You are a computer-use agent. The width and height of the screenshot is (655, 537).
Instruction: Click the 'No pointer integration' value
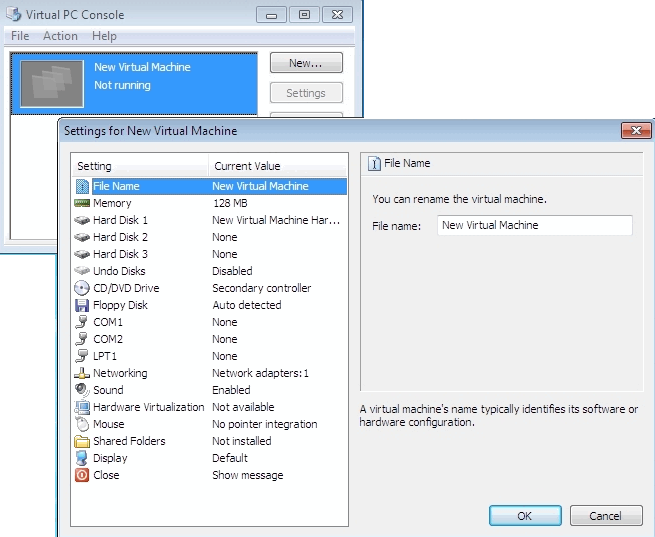click(x=264, y=424)
